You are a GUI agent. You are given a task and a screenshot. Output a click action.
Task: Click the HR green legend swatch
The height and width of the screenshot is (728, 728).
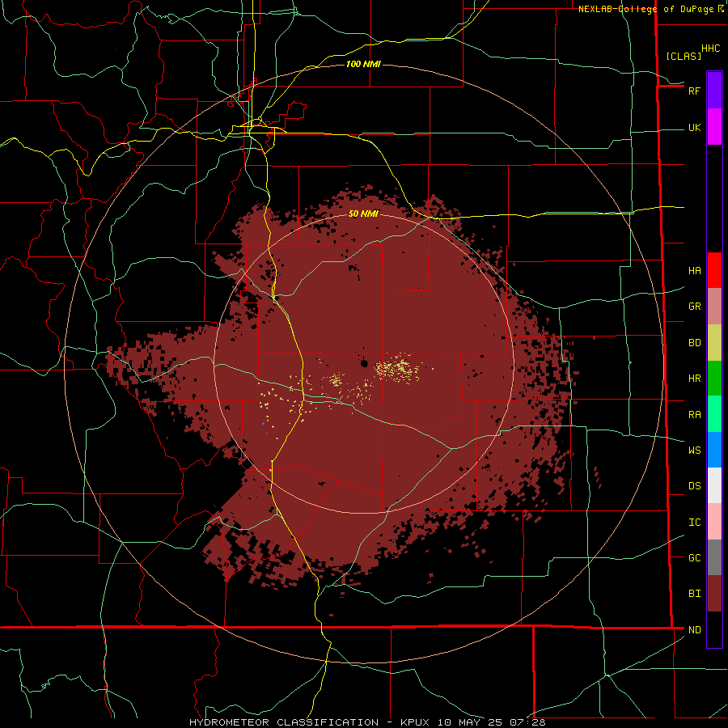pyautogui.click(x=714, y=379)
